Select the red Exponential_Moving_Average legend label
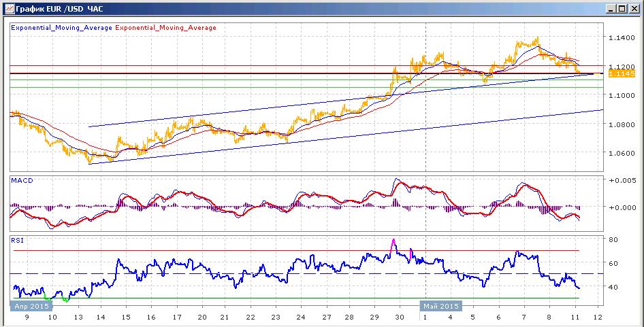 [166, 28]
